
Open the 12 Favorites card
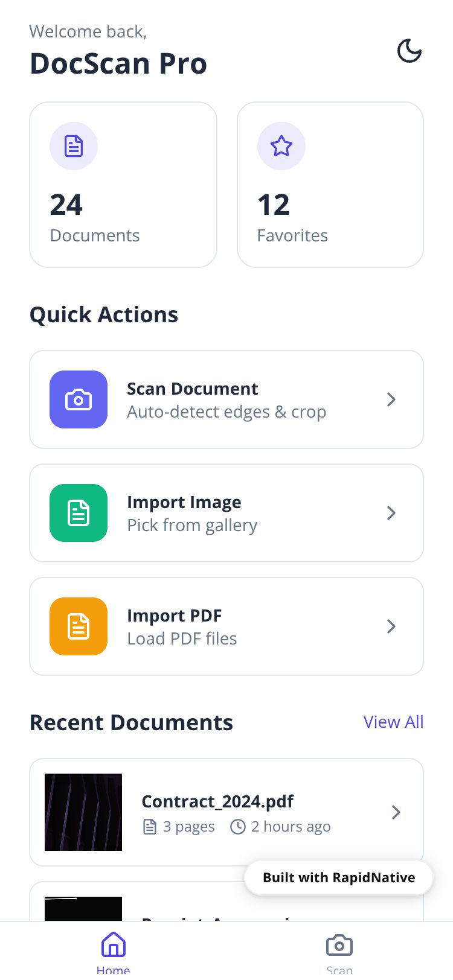tap(330, 185)
